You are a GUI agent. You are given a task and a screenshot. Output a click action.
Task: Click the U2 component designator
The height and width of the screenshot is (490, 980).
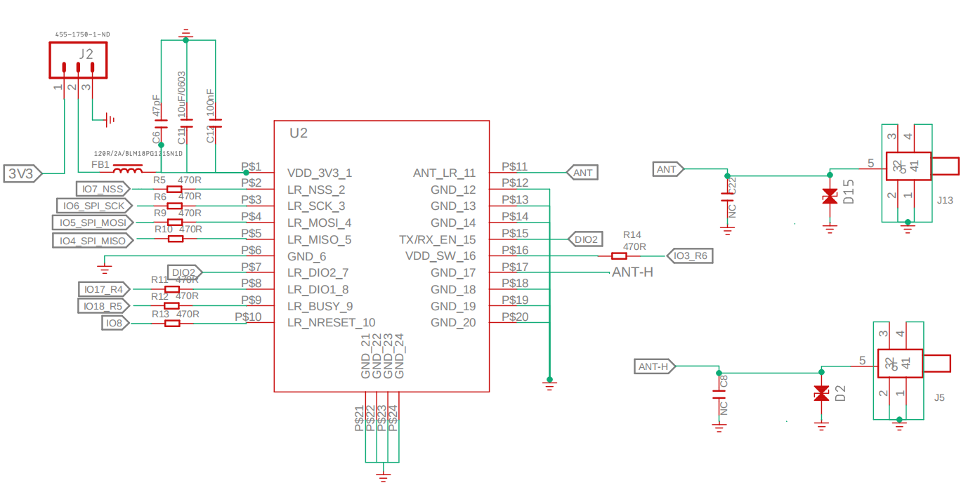[299, 133]
